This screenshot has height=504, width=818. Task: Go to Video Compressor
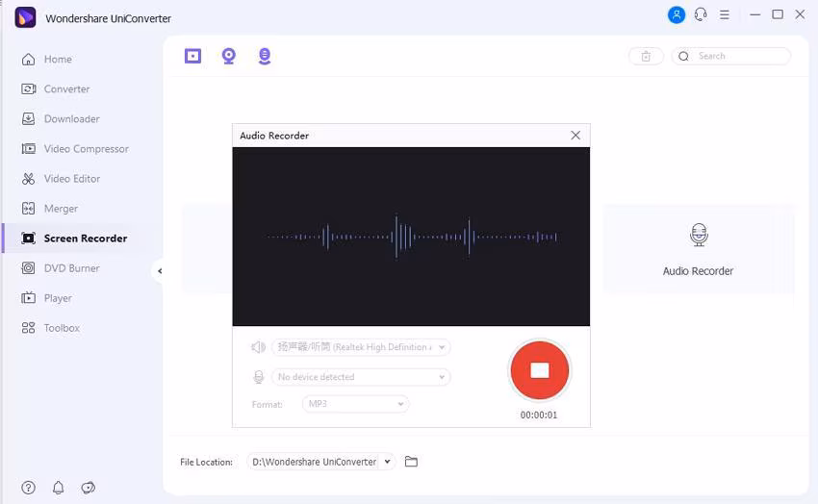[75, 149]
